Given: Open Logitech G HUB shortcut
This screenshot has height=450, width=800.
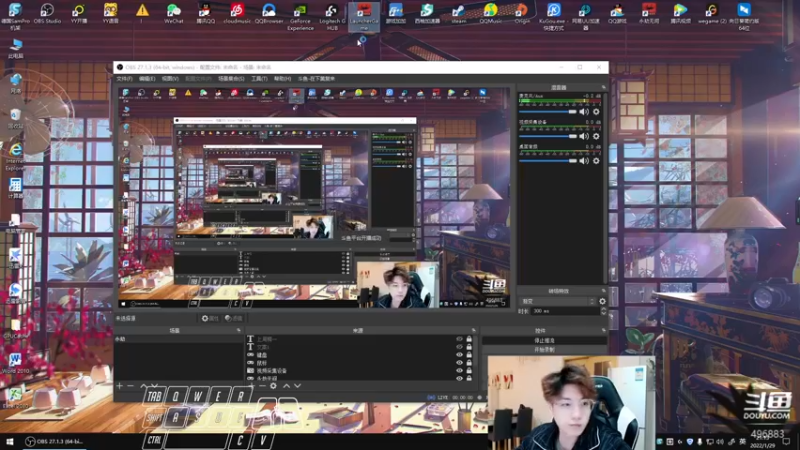Looking at the screenshot, I should point(332,16).
